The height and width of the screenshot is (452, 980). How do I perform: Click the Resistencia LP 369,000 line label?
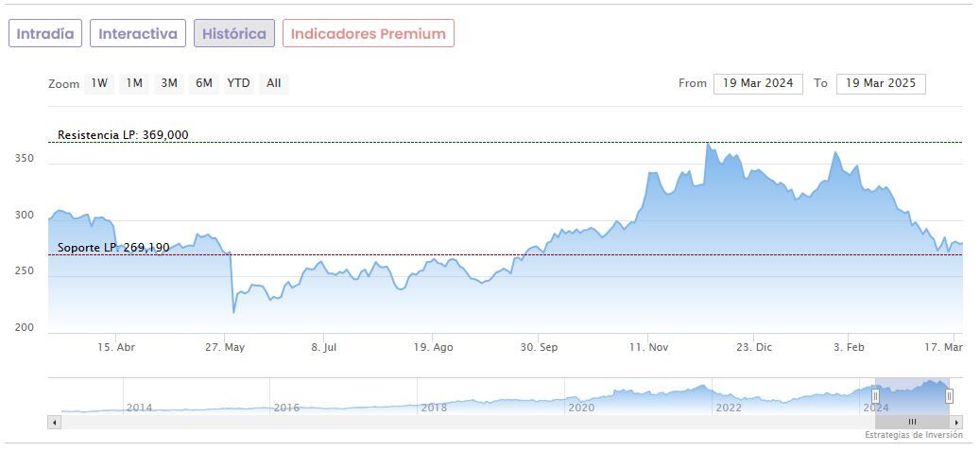(x=123, y=134)
